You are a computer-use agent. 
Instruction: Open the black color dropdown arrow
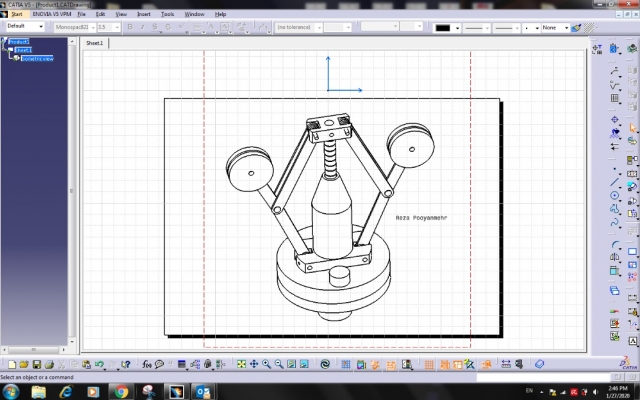coord(457,28)
